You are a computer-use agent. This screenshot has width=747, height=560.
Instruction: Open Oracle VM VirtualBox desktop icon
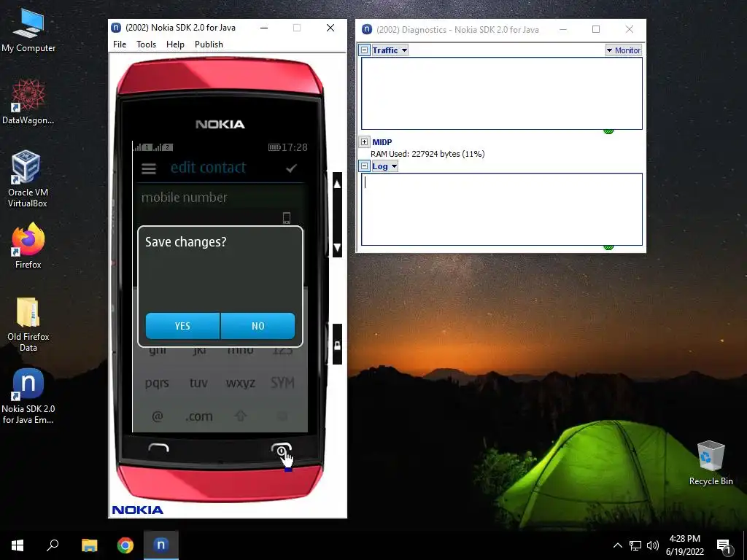[27, 179]
